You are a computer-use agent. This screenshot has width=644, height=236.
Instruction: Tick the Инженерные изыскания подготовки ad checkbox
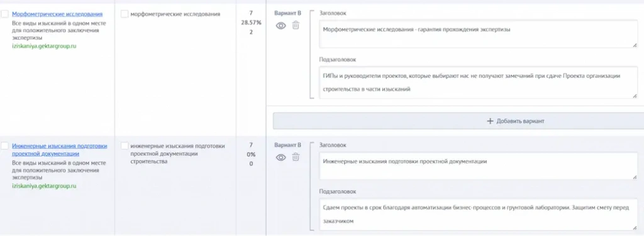coord(4,146)
